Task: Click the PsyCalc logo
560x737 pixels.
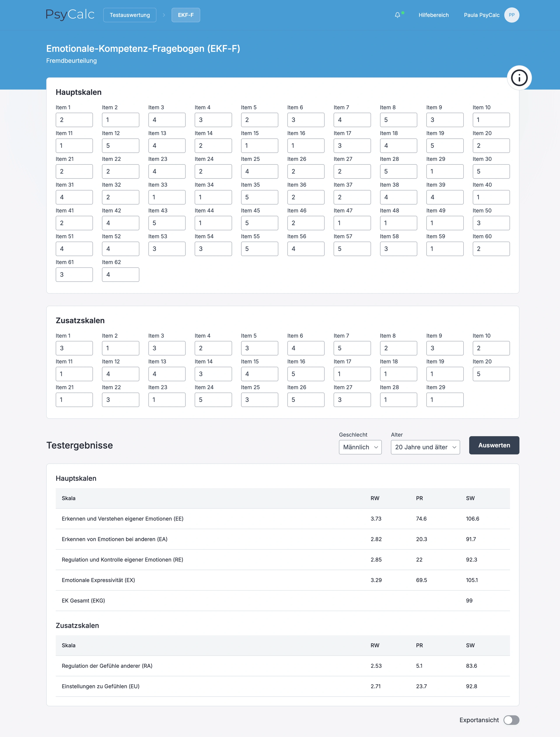Action: (70, 15)
